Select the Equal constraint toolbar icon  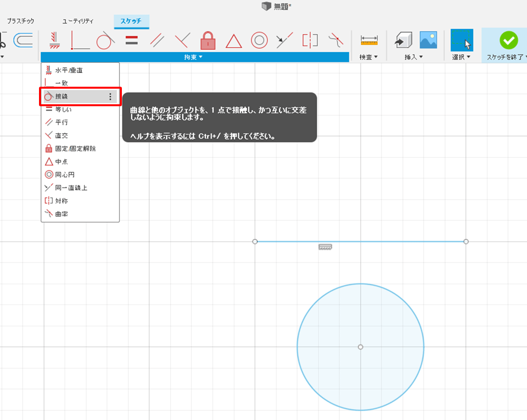point(131,40)
